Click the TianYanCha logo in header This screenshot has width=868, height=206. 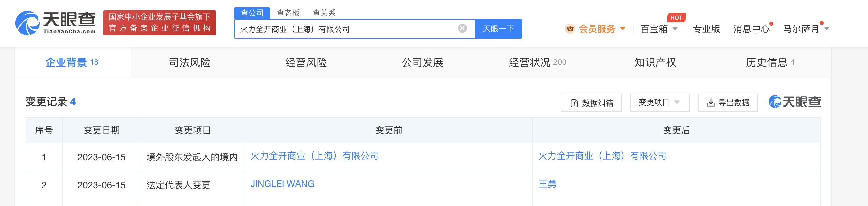pos(56,23)
